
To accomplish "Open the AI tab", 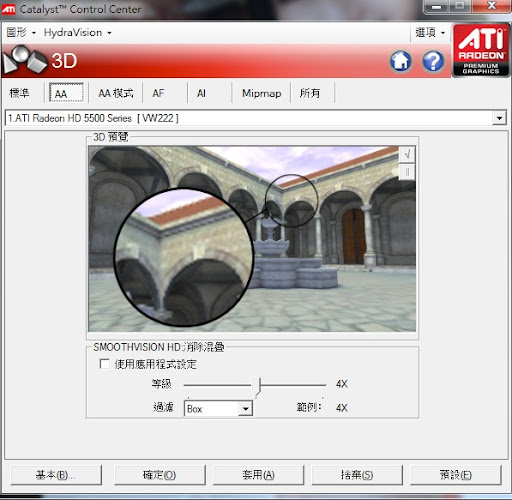I will (x=201, y=93).
